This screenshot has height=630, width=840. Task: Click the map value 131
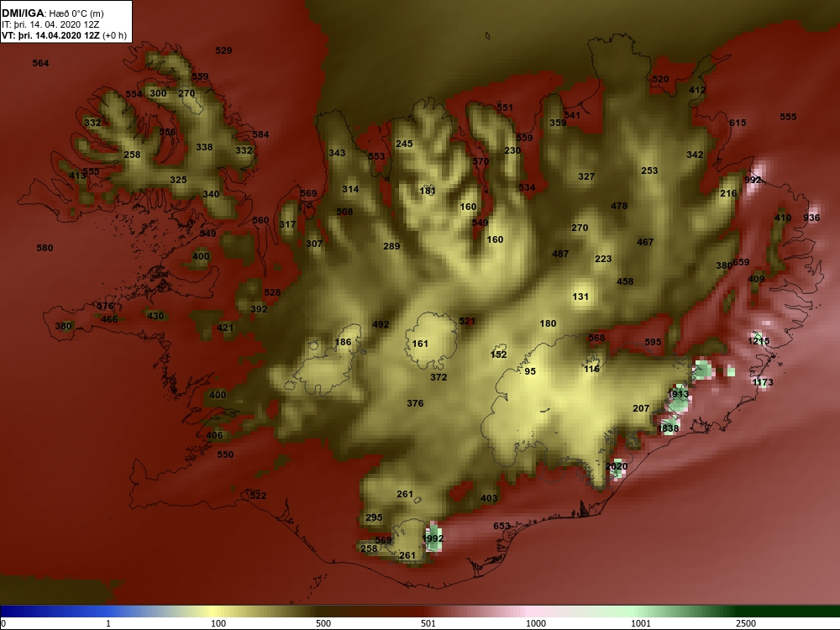click(x=580, y=297)
